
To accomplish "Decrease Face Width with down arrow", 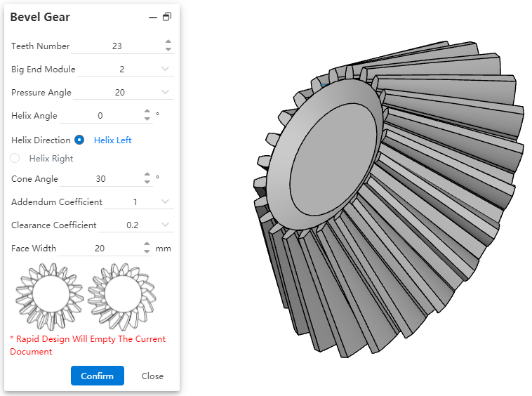I will click(147, 252).
